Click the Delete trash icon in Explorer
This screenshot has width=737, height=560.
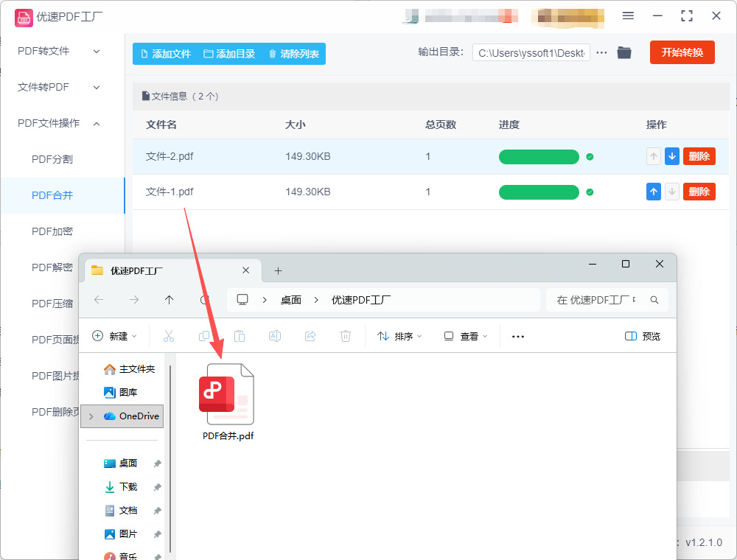[x=346, y=337]
